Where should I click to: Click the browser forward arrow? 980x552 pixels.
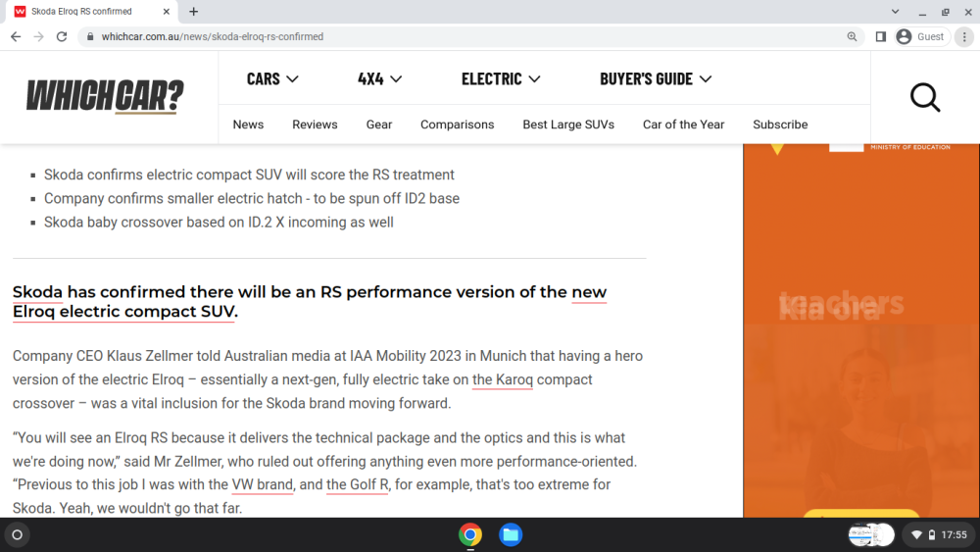tap(39, 37)
